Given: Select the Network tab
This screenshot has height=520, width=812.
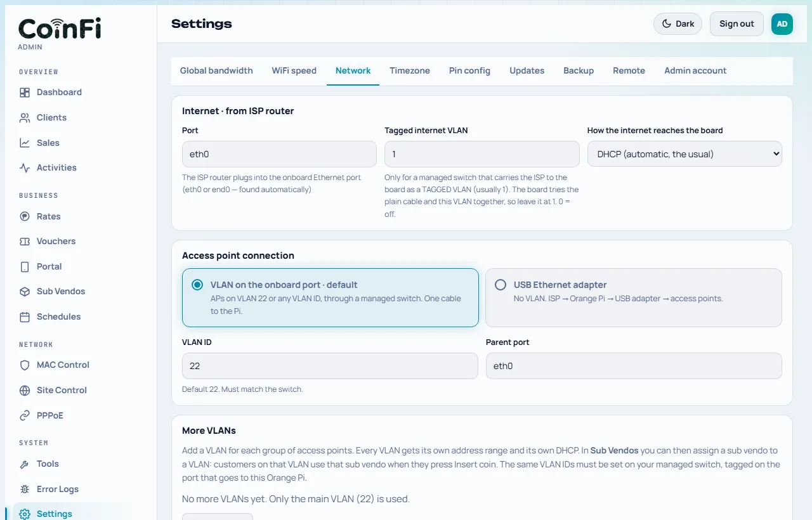Looking at the screenshot, I should [353, 70].
